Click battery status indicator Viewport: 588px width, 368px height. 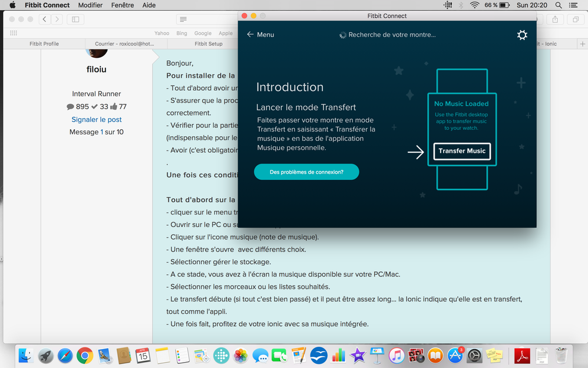497,5
